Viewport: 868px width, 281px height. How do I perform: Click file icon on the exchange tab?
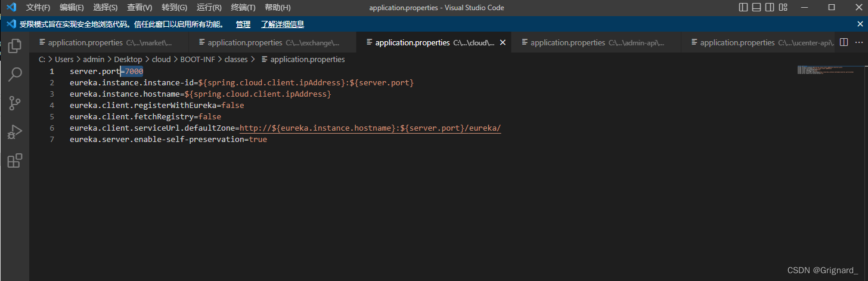pyautogui.click(x=202, y=42)
